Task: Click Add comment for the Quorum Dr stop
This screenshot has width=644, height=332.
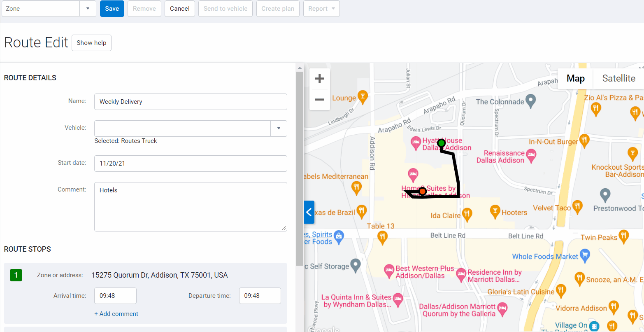Action: click(116, 314)
